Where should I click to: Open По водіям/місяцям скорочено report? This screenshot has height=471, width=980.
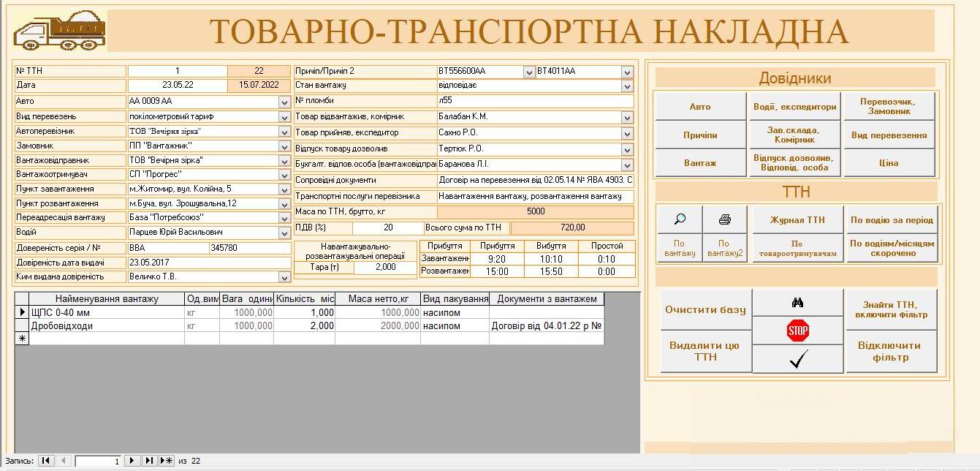click(892, 248)
